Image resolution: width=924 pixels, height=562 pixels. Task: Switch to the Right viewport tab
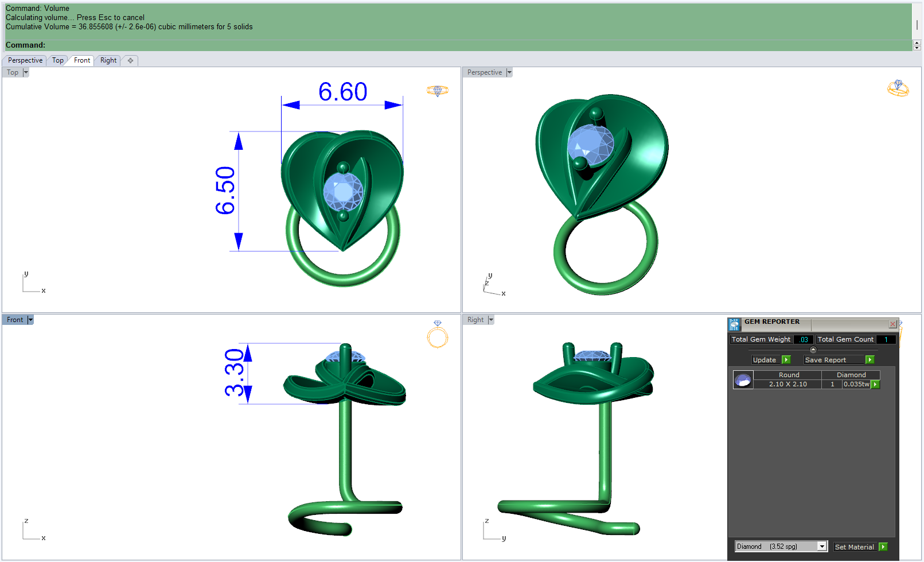108,60
